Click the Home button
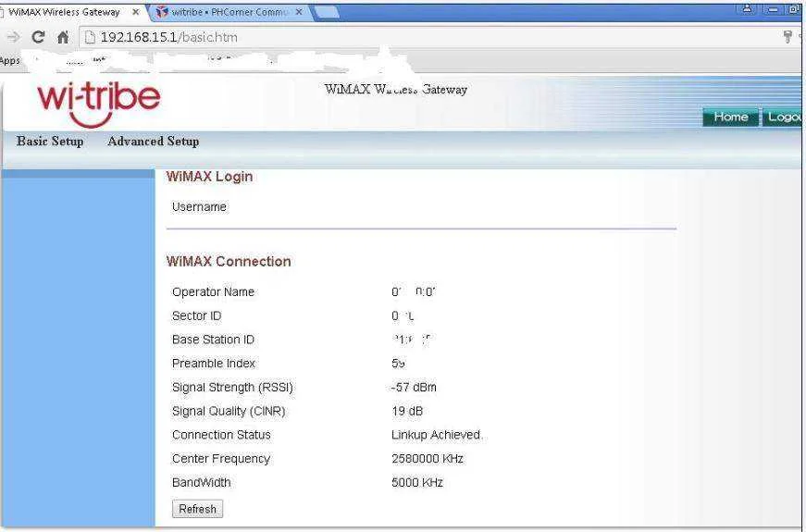The image size is (806, 532). point(731,118)
